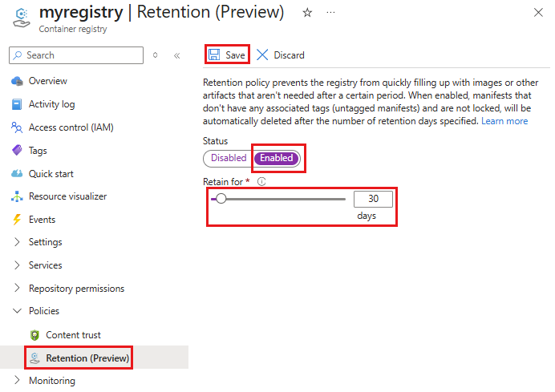This screenshot has height=392, width=555.
Task: Favorite the page with the star icon
Action: pyautogui.click(x=307, y=13)
